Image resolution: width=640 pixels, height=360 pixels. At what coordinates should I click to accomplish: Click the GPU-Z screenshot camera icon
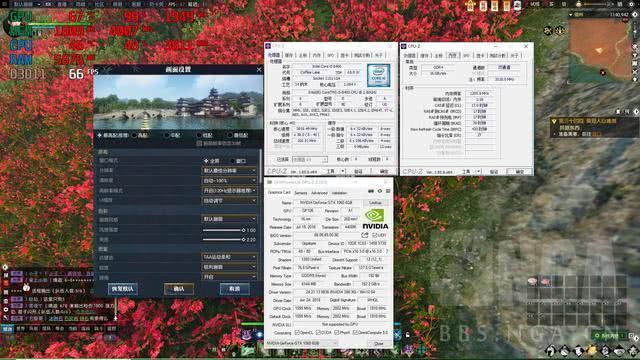[x=371, y=191]
